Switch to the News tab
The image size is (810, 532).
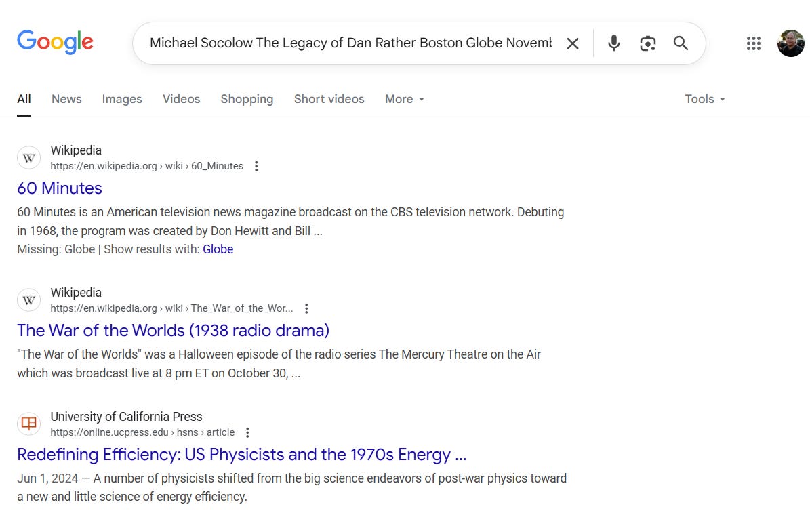tap(66, 99)
